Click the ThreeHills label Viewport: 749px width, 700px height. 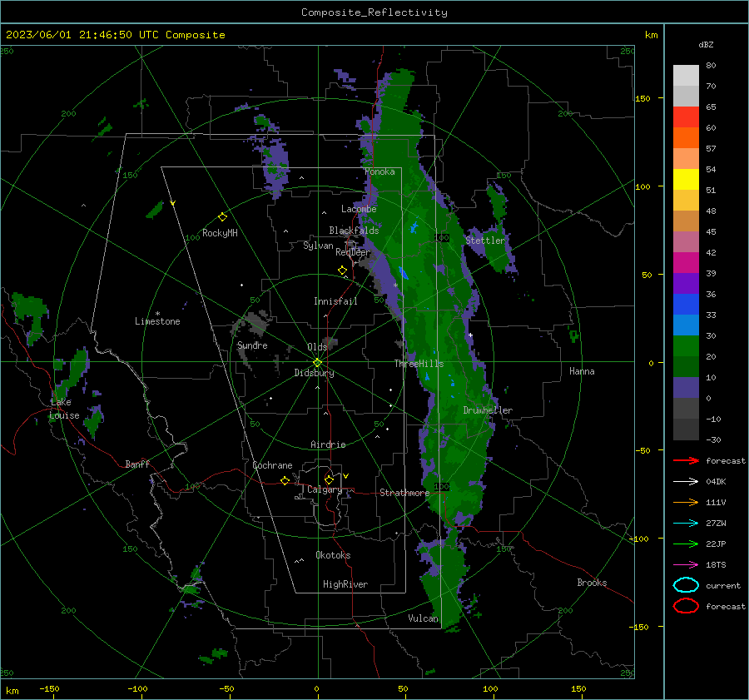pos(419,364)
